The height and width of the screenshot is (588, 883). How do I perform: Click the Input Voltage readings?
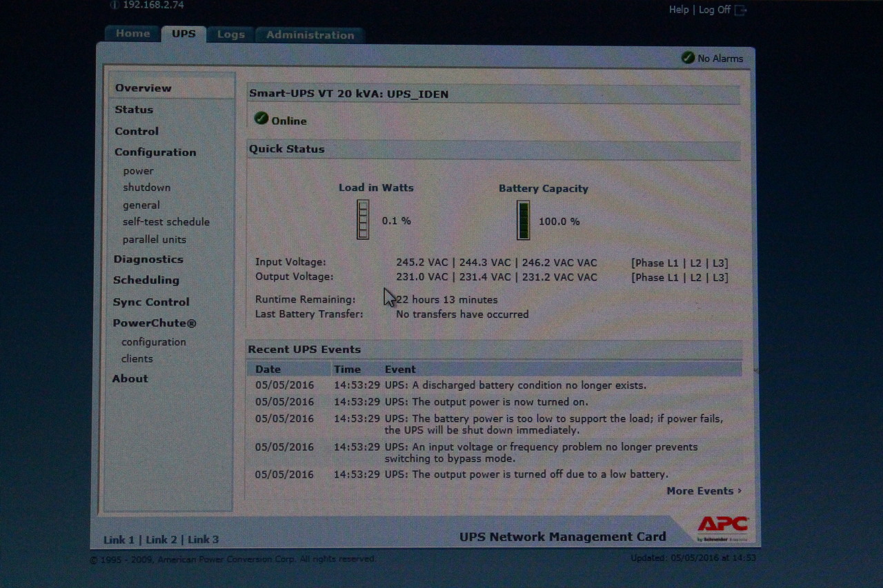click(x=497, y=263)
